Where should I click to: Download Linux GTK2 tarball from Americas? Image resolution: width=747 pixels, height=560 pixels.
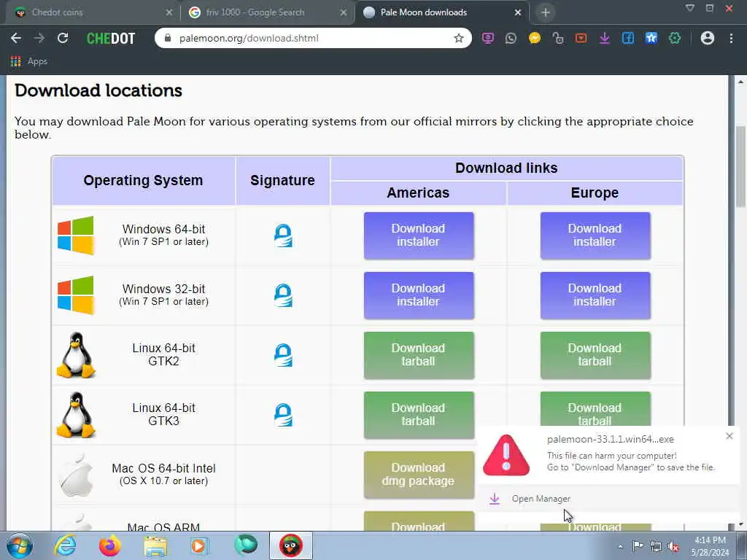pos(419,355)
